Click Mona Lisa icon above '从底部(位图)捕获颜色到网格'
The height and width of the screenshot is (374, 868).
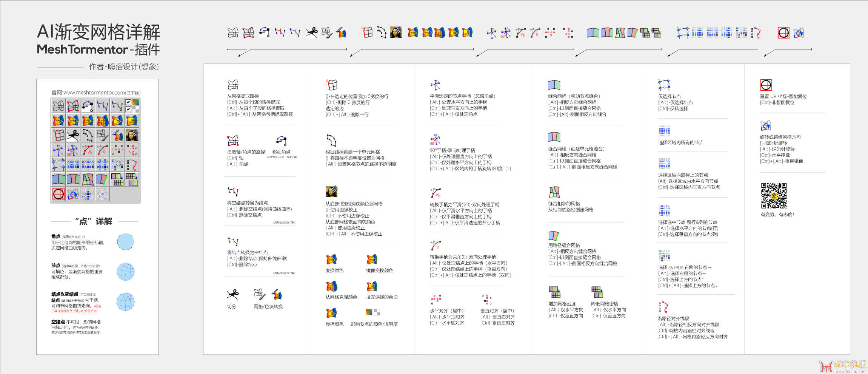331,192
